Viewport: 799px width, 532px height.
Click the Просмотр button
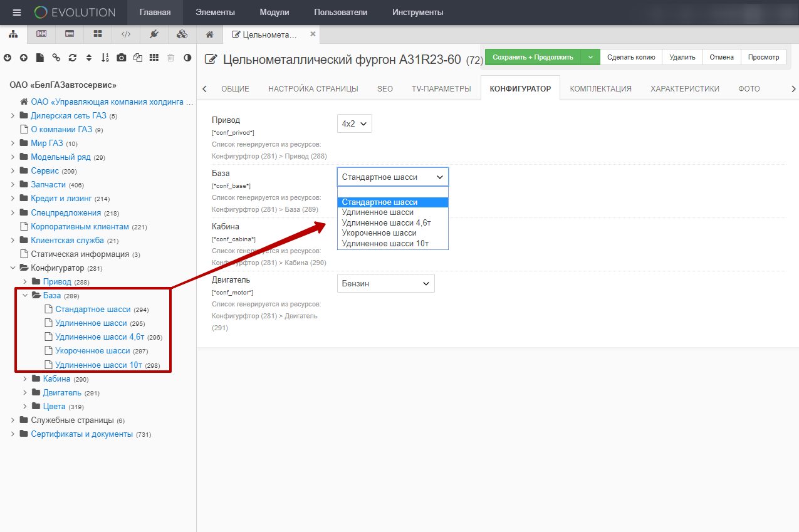coord(763,57)
